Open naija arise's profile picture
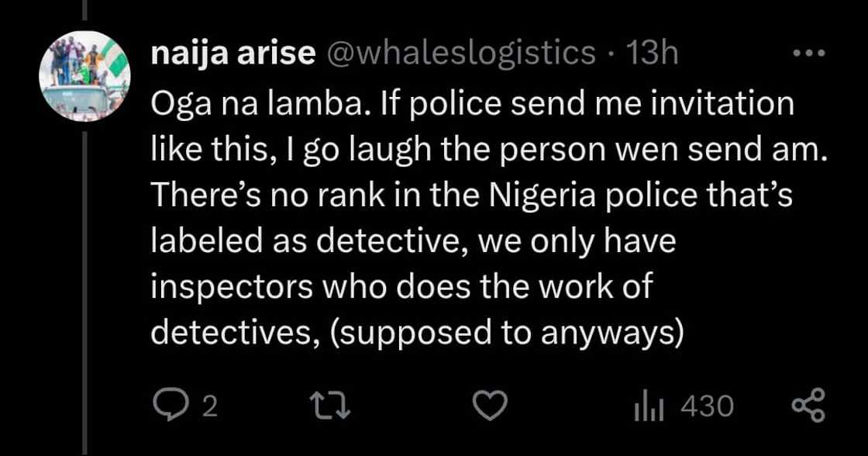The image size is (868, 456). 84,76
